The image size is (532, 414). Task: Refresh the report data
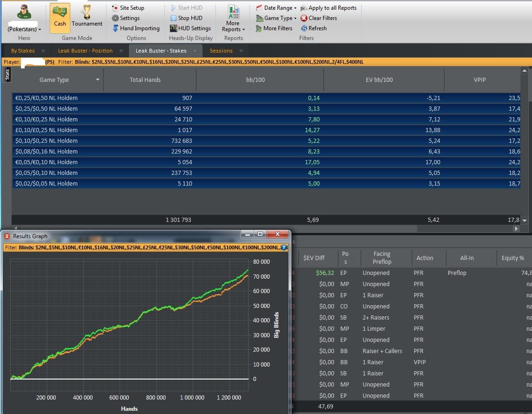314,28
